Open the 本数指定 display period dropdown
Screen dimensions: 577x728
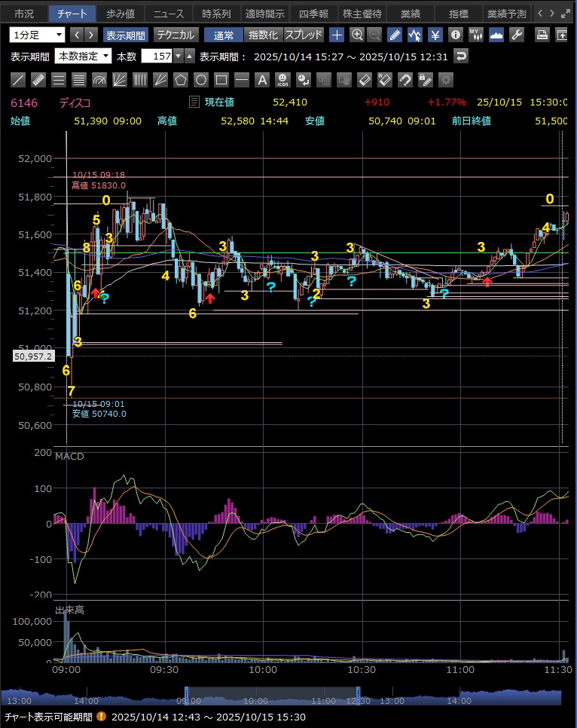(84, 56)
